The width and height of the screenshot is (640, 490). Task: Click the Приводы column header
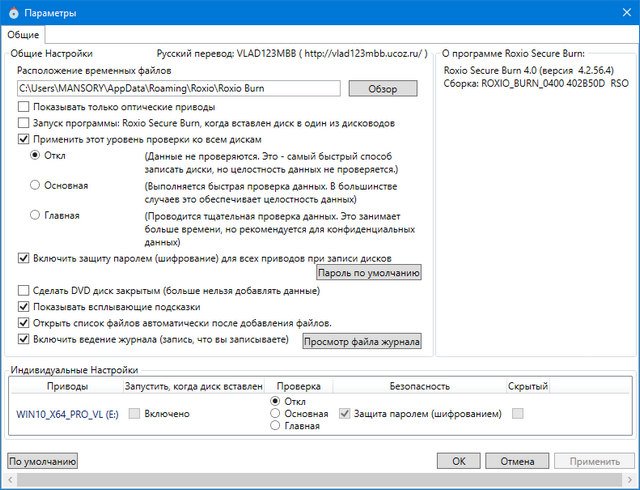(67, 386)
